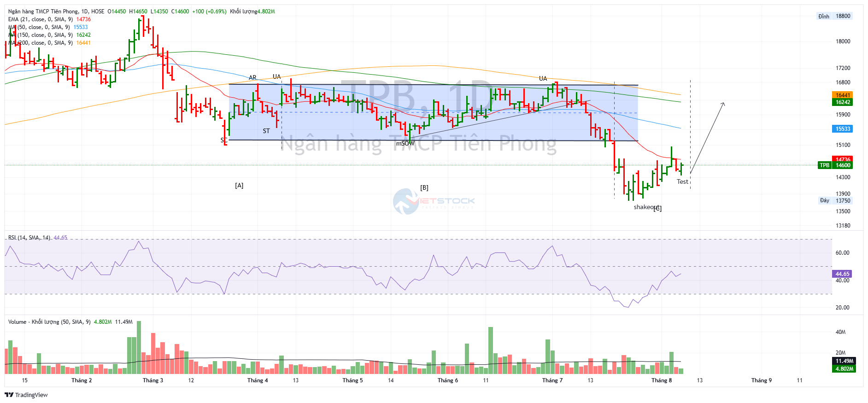868x403 pixels.
Task: Click the orange 16441 price axis tag
Action: click(x=843, y=95)
